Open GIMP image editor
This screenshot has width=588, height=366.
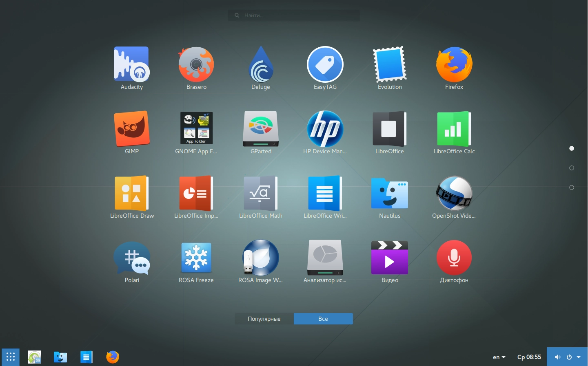click(x=131, y=129)
